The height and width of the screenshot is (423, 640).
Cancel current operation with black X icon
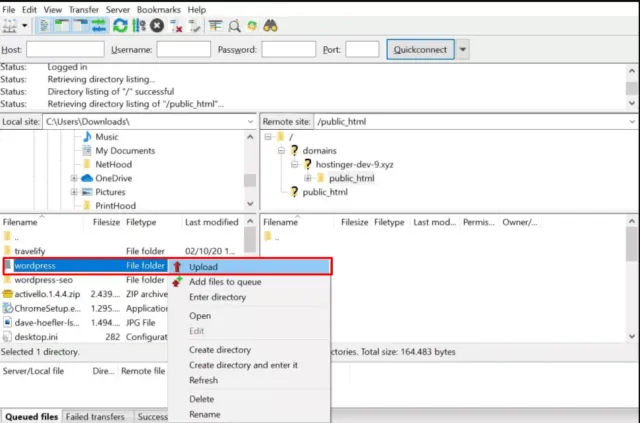157,25
